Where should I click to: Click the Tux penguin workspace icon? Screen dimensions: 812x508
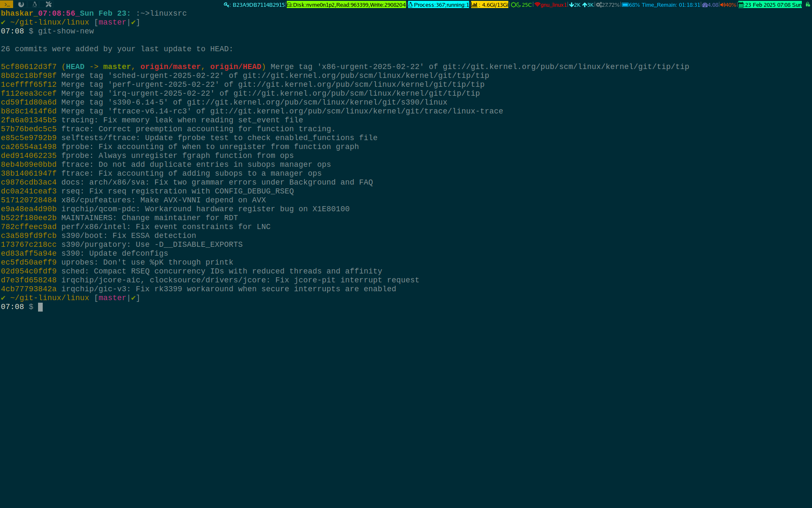35,5
